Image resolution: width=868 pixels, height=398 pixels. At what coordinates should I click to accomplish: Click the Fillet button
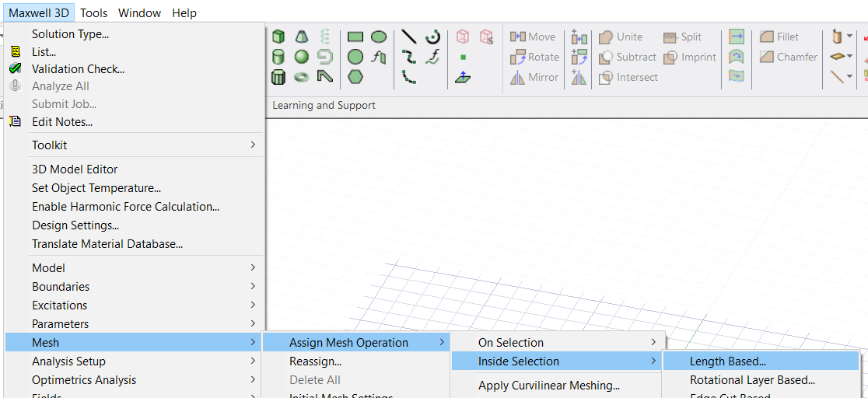[779, 37]
